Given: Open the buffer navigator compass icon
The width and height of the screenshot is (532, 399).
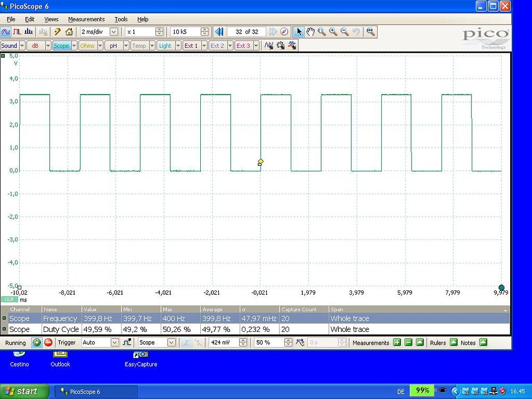Looking at the screenshot, I should tap(284, 32).
